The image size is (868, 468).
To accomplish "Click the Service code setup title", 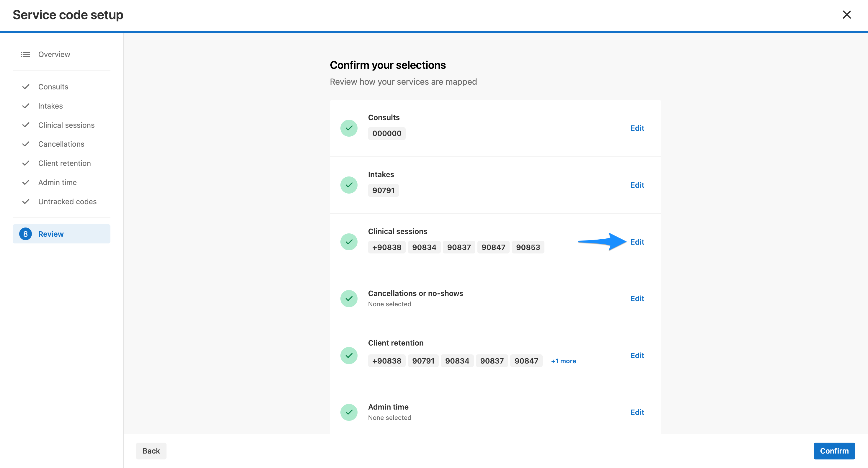I will pyautogui.click(x=68, y=15).
